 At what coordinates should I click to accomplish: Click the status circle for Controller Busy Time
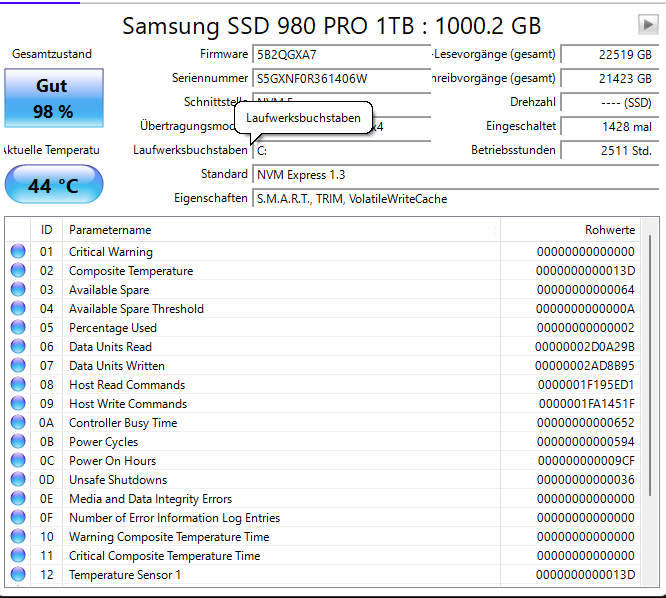pos(18,423)
